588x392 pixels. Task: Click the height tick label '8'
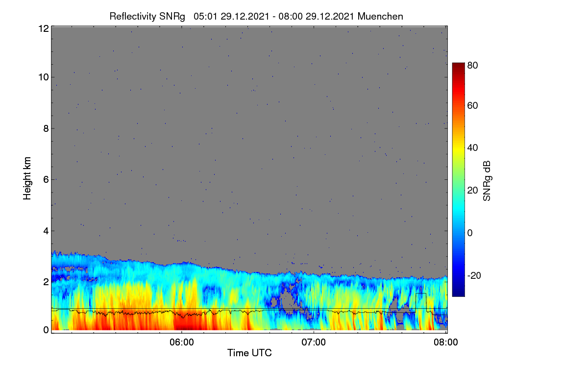46,128
